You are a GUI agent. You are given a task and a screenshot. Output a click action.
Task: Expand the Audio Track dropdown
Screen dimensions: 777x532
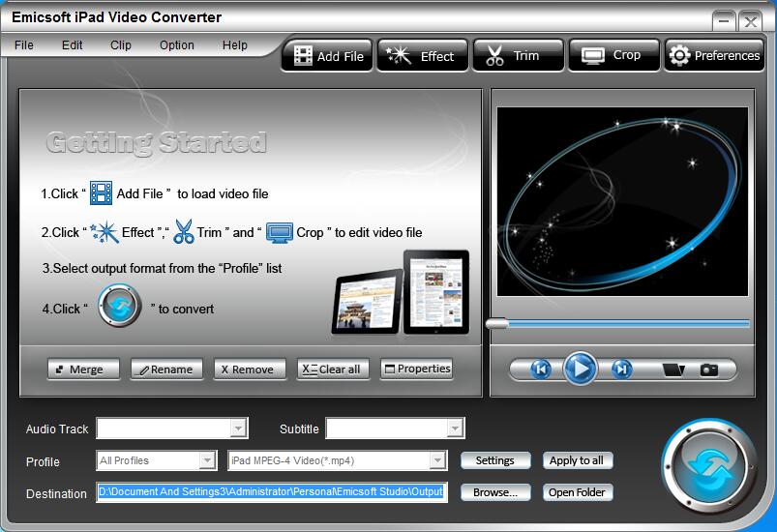[238, 429]
